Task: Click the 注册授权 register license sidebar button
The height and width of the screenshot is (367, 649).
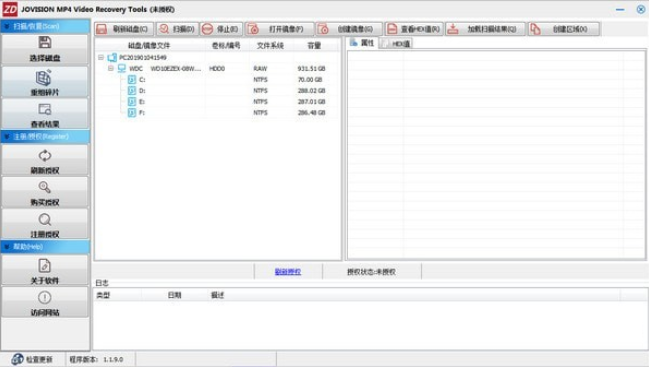Action: tap(45, 225)
